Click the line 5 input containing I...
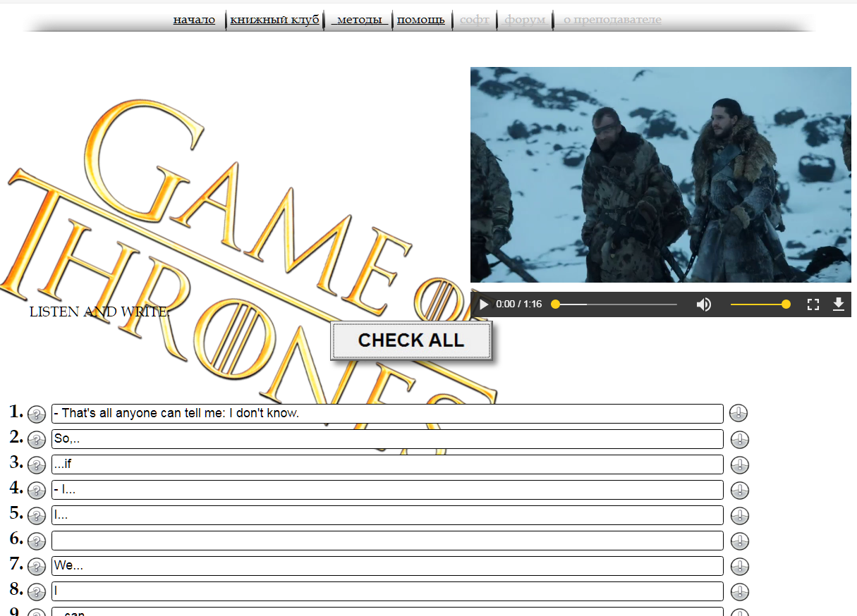The image size is (857, 616). point(387,515)
